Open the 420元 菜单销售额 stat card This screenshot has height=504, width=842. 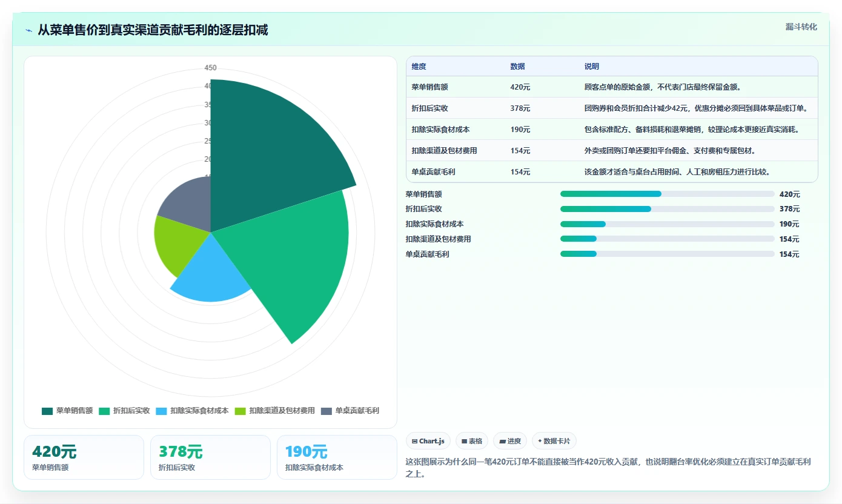[84, 457]
